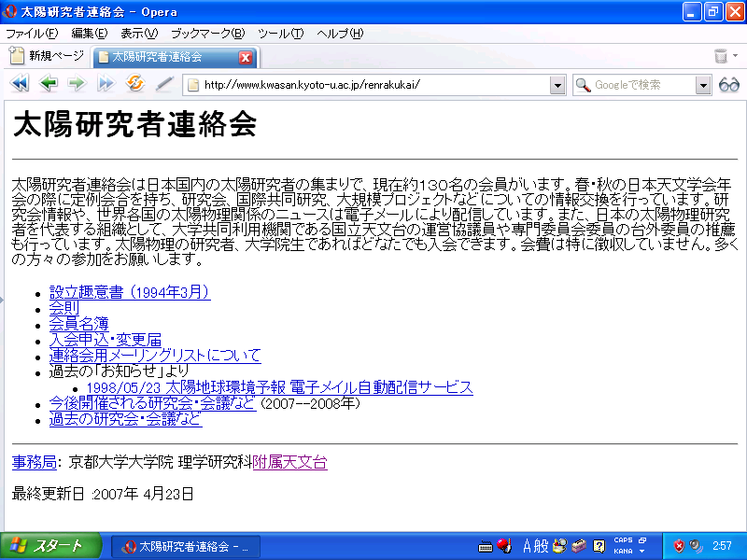Click the Rewind navigation icon

click(20, 84)
